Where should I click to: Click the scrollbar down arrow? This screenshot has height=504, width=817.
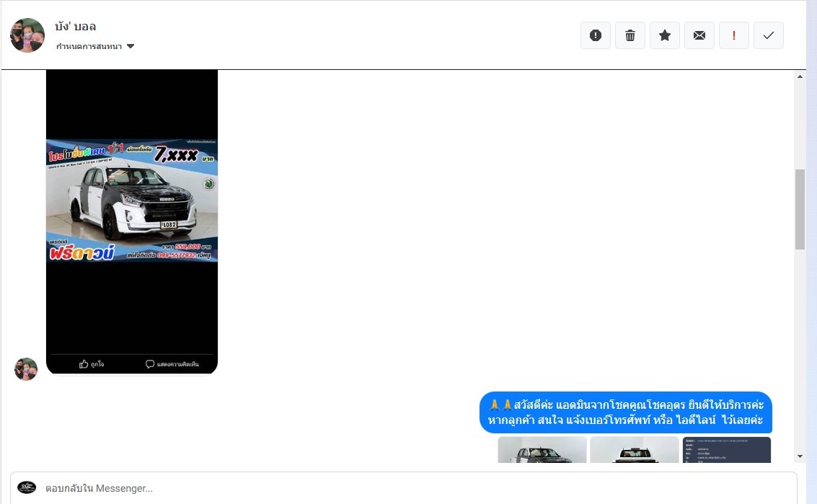point(800,456)
